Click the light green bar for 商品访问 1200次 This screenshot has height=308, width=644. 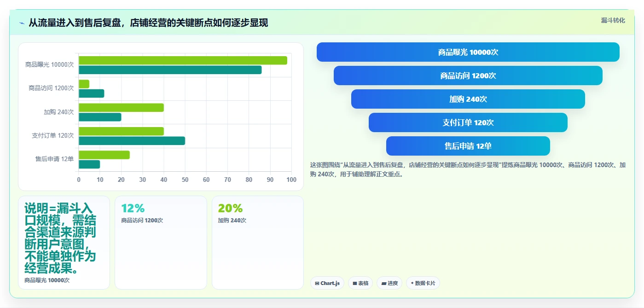click(x=84, y=84)
